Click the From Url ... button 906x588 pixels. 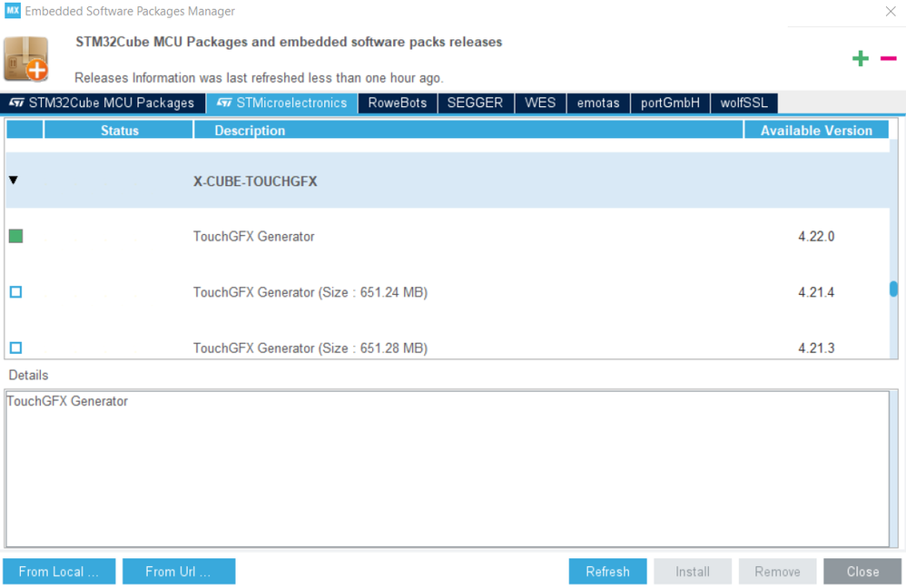click(x=179, y=572)
